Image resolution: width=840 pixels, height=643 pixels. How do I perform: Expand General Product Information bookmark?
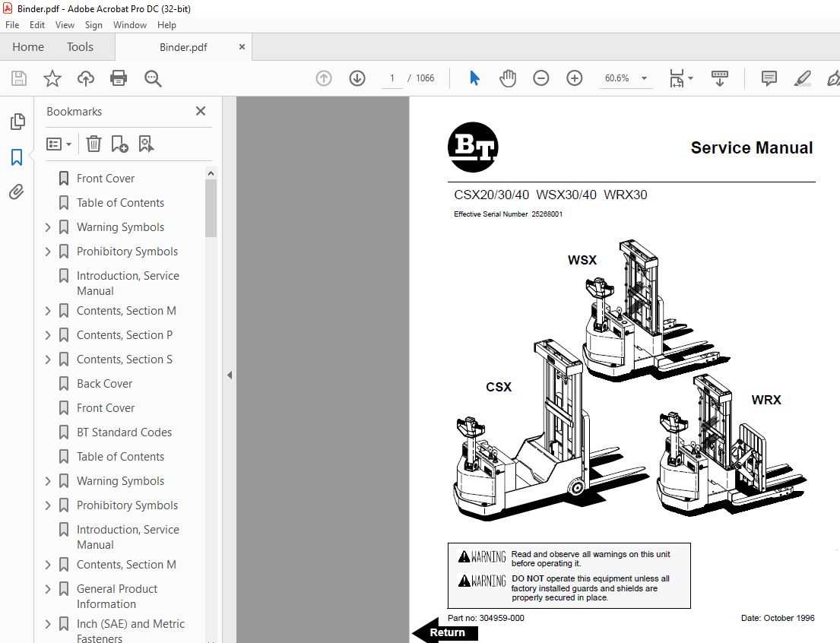click(x=48, y=589)
